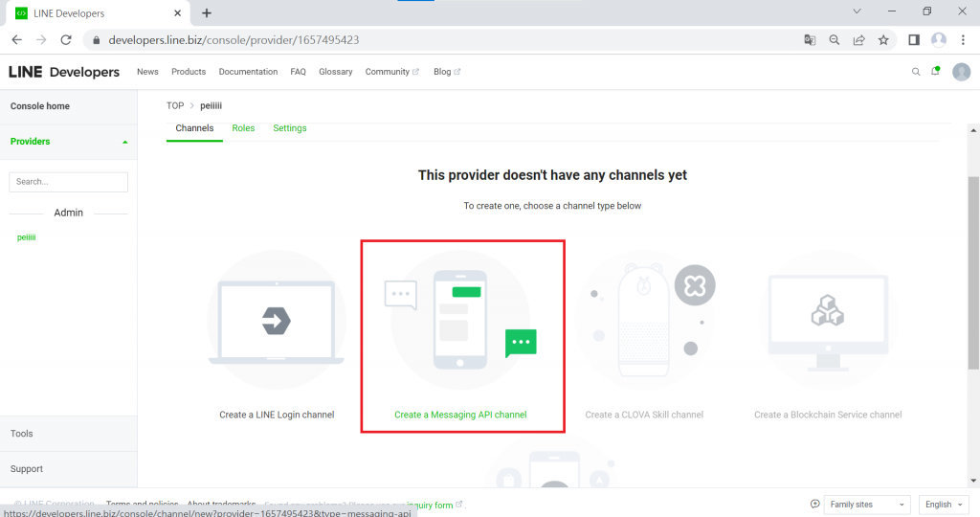Open the Family sites dropdown

[867, 505]
